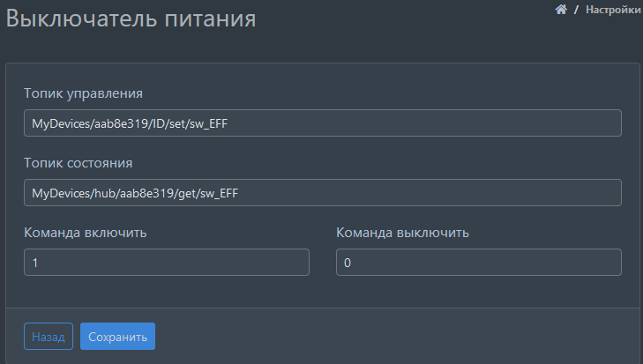Click into the Топик состояния field
643x364 pixels.
pyautogui.click(x=323, y=193)
